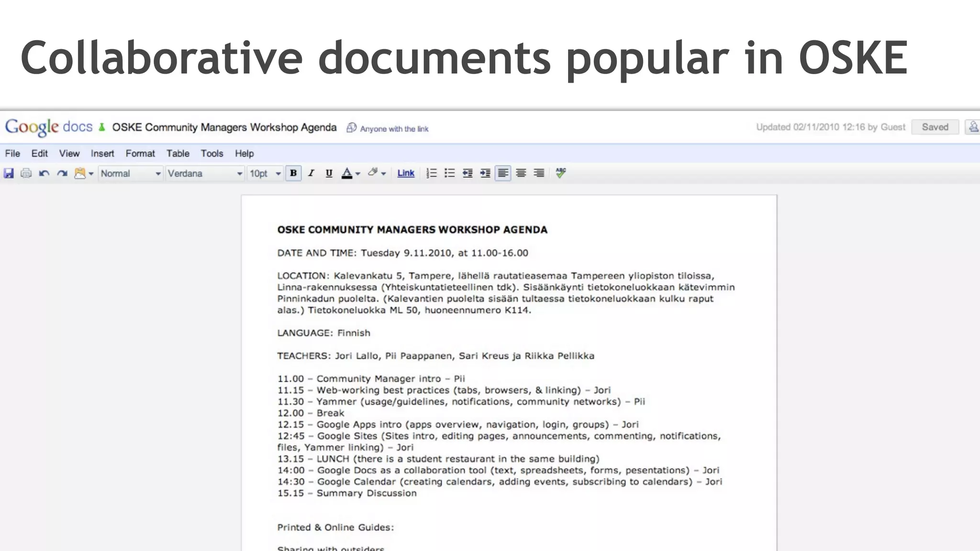980x551 pixels.
Task: Open the person icon next to Saved
Action: (x=973, y=127)
